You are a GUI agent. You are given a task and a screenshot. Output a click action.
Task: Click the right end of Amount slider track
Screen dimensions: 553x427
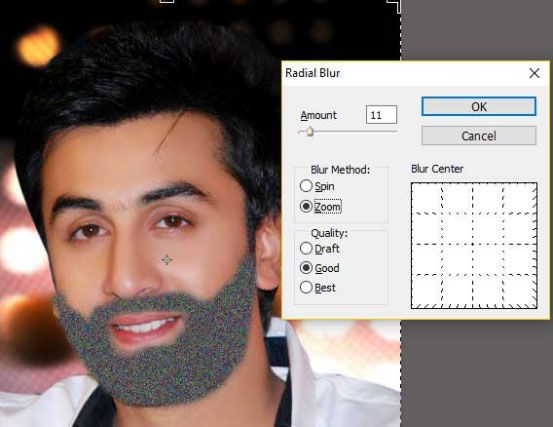click(x=395, y=131)
